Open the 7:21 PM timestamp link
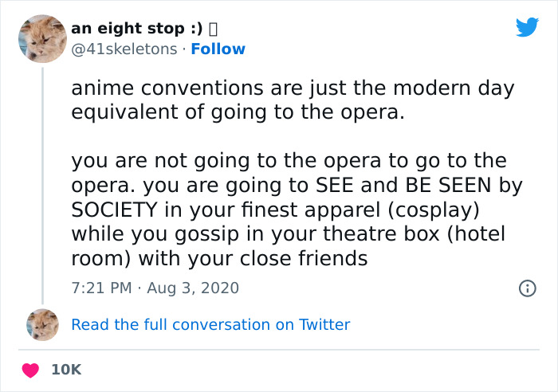This screenshot has width=558, height=392. 100,288
